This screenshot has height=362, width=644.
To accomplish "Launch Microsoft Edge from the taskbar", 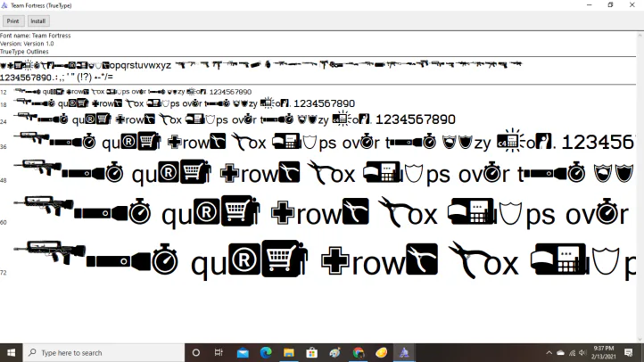I will (x=266, y=352).
